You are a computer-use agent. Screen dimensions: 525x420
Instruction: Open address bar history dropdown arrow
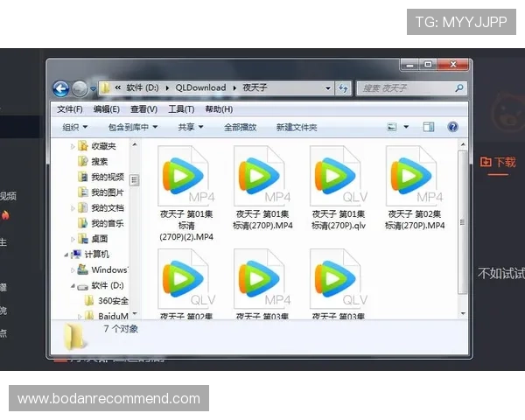(328, 88)
